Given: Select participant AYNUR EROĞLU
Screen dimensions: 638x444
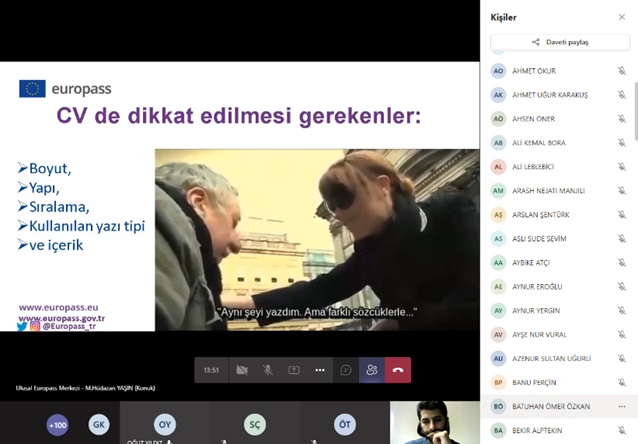Looking at the screenshot, I should [x=559, y=287].
